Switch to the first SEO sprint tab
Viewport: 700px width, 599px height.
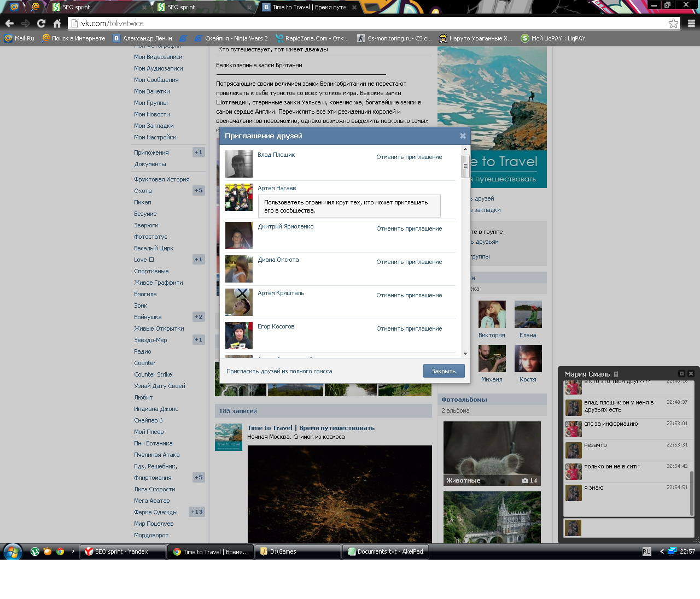click(98, 7)
